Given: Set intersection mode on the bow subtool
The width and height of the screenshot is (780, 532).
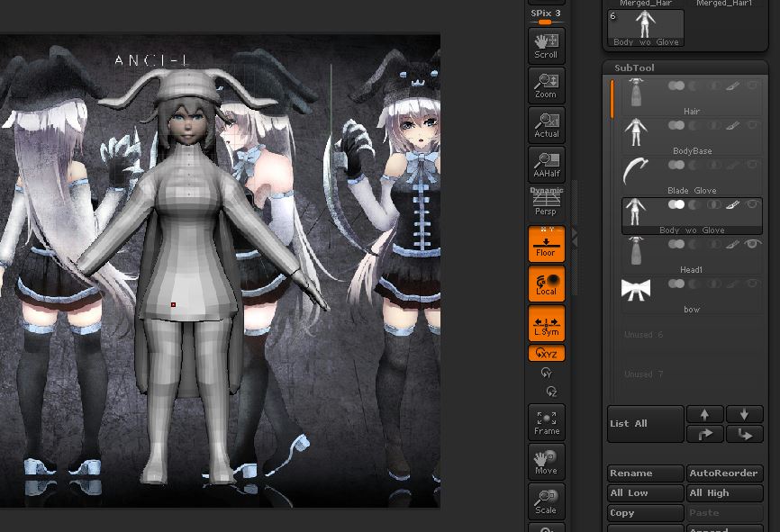Looking at the screenshot, I should coord(714,284).
